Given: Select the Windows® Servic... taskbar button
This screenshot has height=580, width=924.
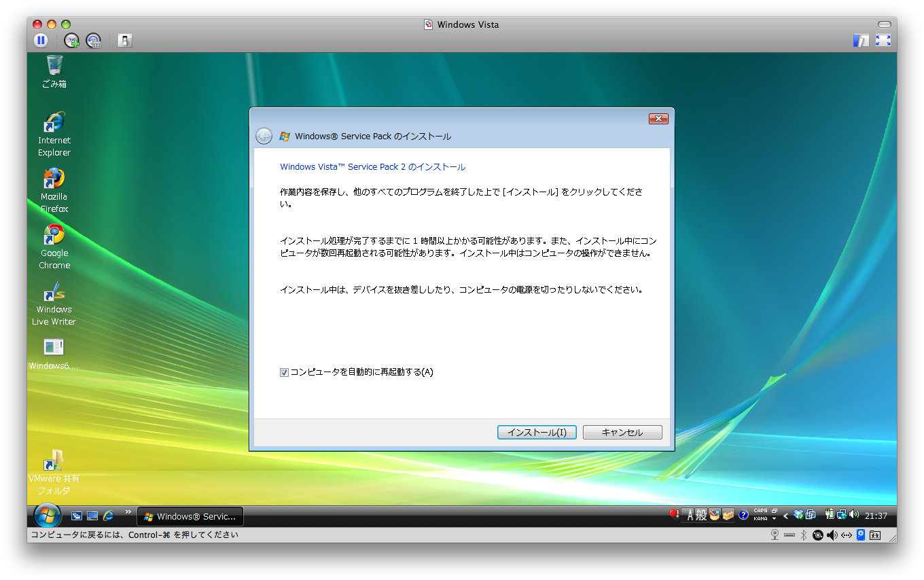Looking at the screenshot, I should [x=190, y=517].
